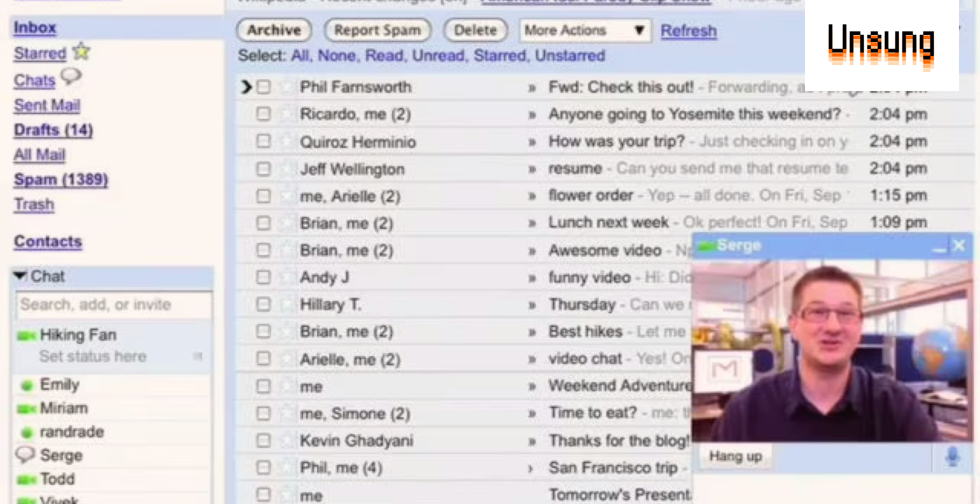980x504 pixels.
Task: Open the Best hikes email
Action: pyautogui.click(x=585, y=331)
